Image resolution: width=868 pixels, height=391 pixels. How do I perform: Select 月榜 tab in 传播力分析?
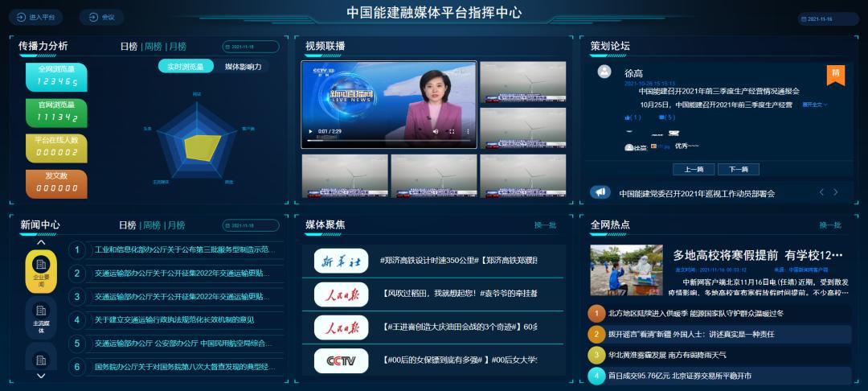point(178,47)
